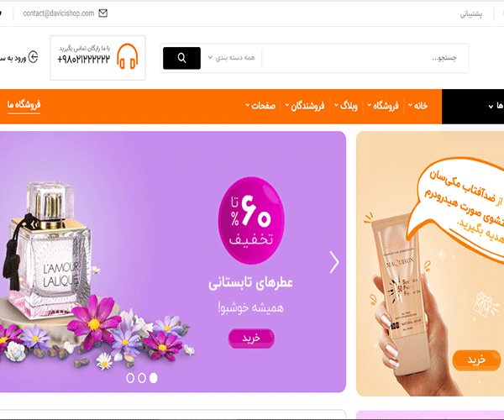Open the وبلاگ menu item
The image size is (504, 420).
[346, 105]
